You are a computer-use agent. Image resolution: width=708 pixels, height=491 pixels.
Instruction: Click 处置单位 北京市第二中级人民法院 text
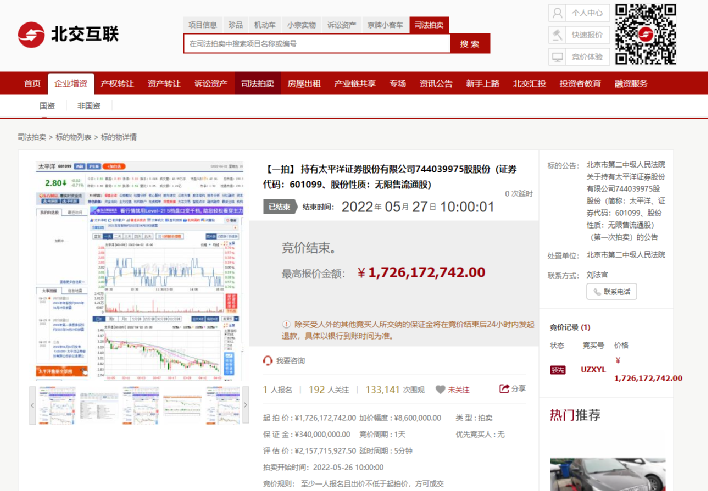click(x=625, y=255)
